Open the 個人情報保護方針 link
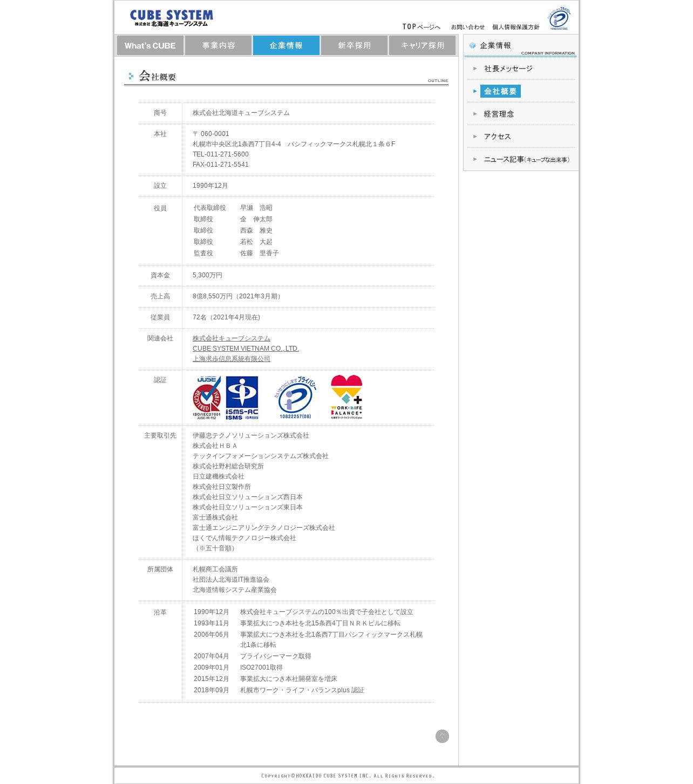 click(516, 27)
